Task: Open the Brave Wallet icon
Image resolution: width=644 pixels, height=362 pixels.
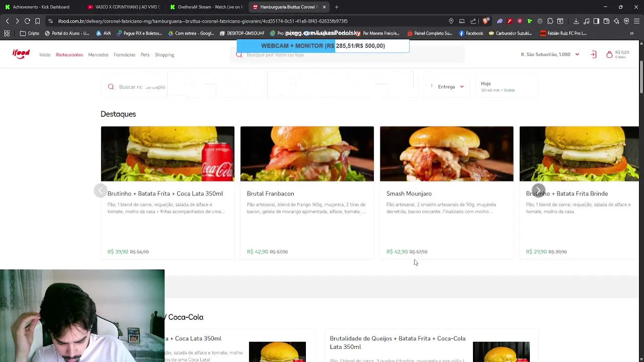Action: coord(606,21)
